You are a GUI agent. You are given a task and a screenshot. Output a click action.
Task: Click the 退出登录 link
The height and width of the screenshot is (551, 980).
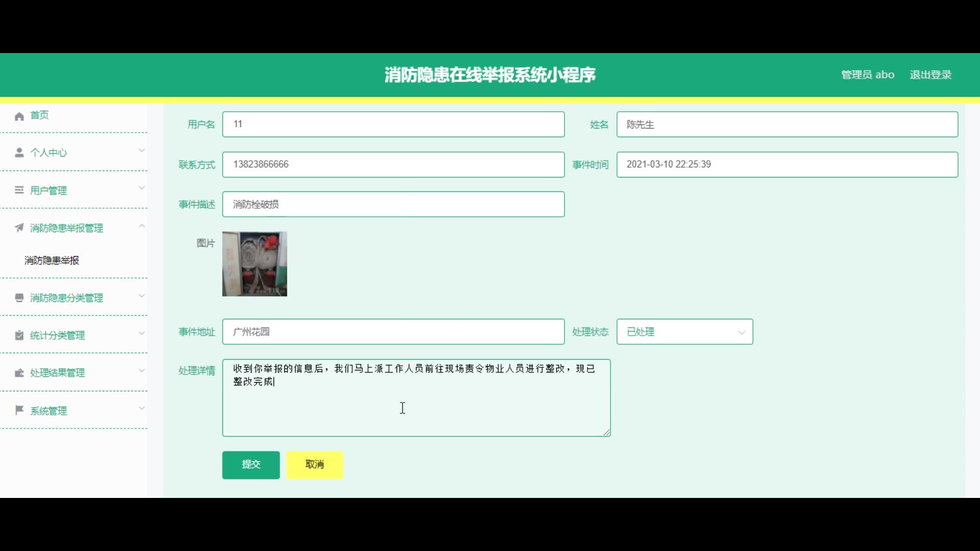tap(930, 75)
